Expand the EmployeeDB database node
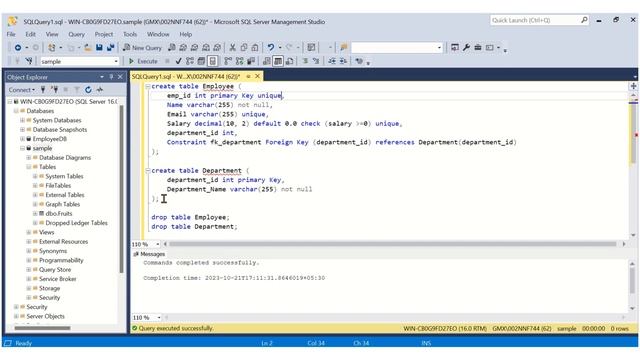 tap(22, 139)
